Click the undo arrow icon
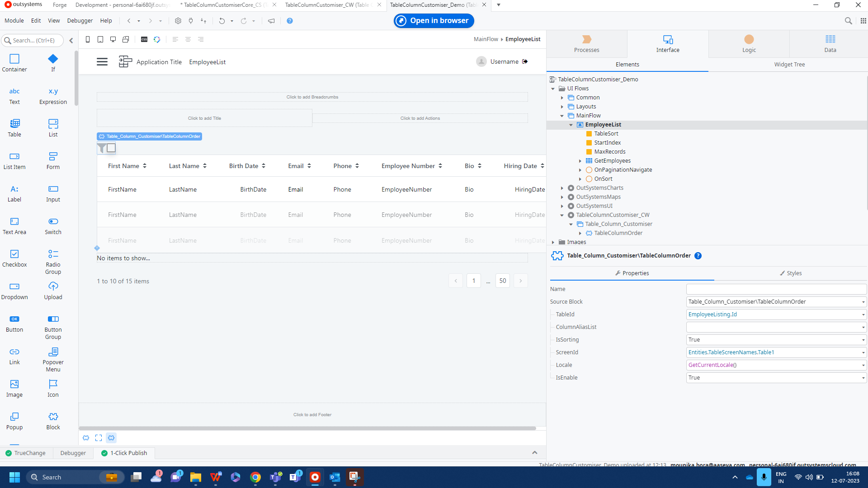Image resolution: width=868 pixels, height=488 pixels. click(222, 21)
